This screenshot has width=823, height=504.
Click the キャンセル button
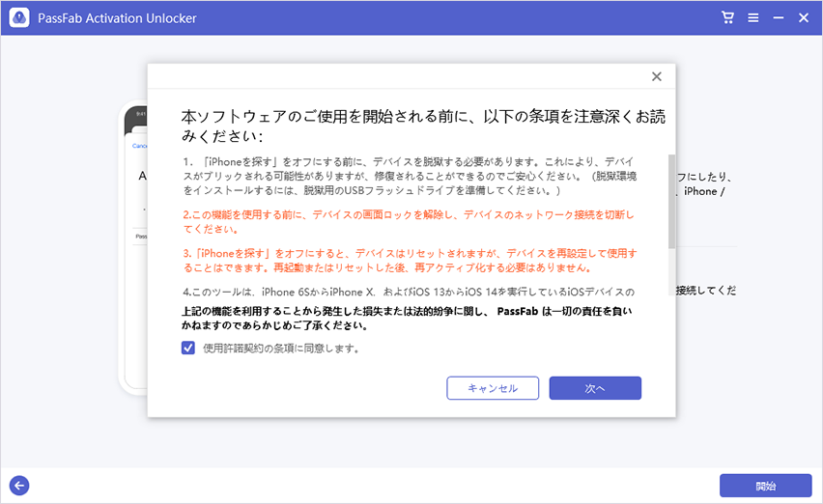[493, 388]
